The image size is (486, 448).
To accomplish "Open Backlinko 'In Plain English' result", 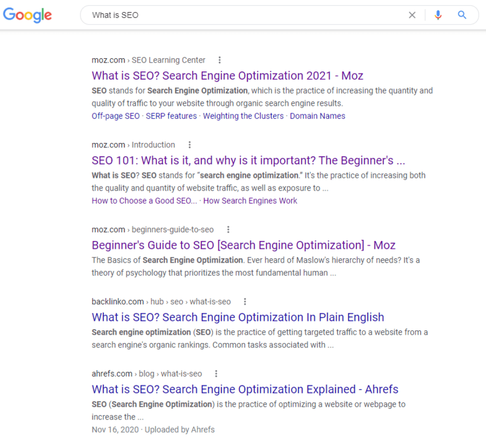I will pos(237,317).
